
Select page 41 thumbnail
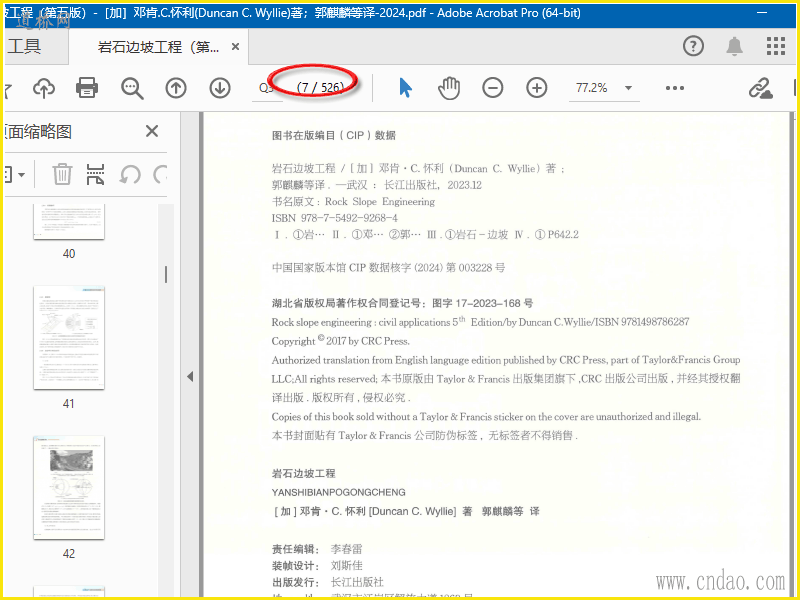point(69,338)
